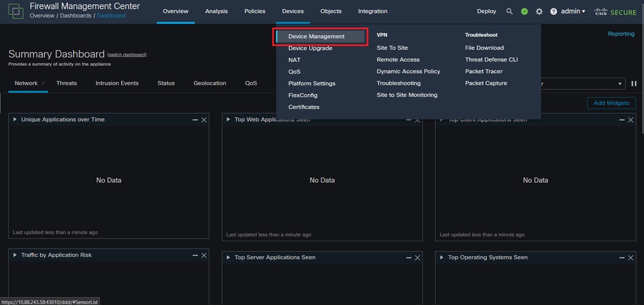644x305 pixels.
Task: Switch to the Intrusion Events tab
Action: click(x=117, y=83)
